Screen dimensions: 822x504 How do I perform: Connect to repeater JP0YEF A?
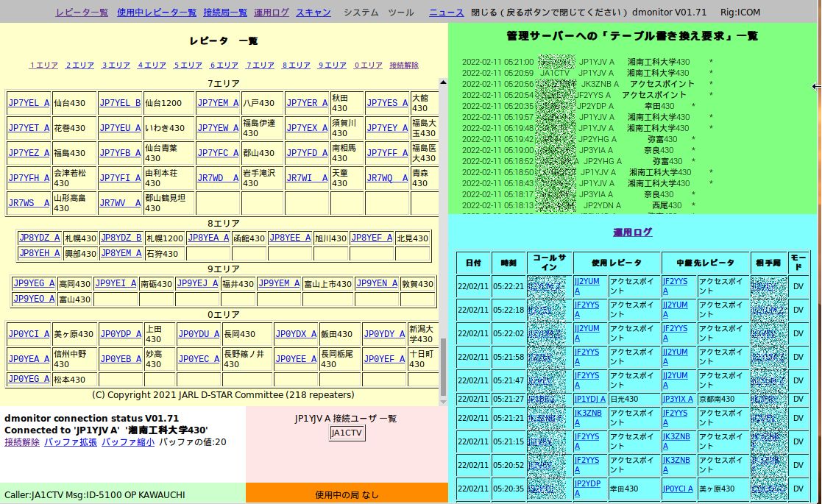click(x=384, y=358)
